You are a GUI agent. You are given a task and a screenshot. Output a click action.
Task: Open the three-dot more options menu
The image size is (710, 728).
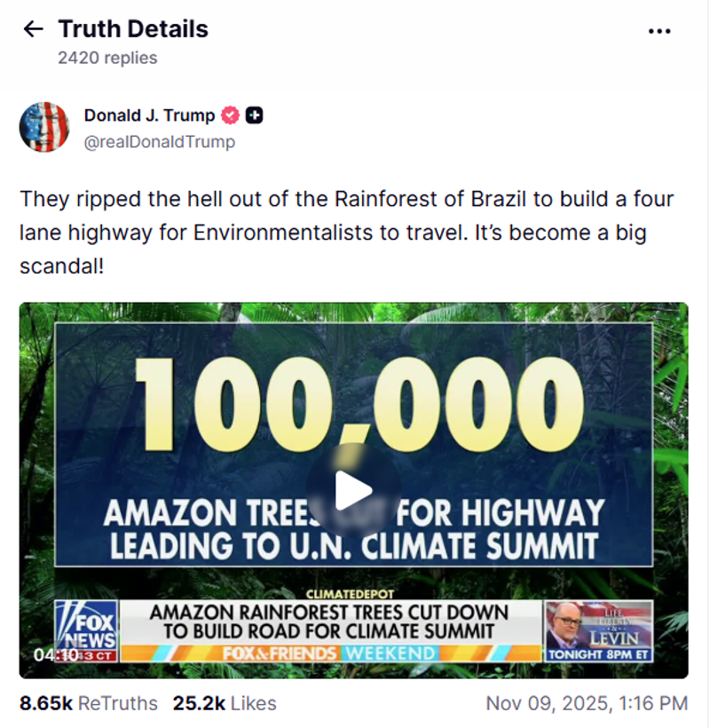659,31
